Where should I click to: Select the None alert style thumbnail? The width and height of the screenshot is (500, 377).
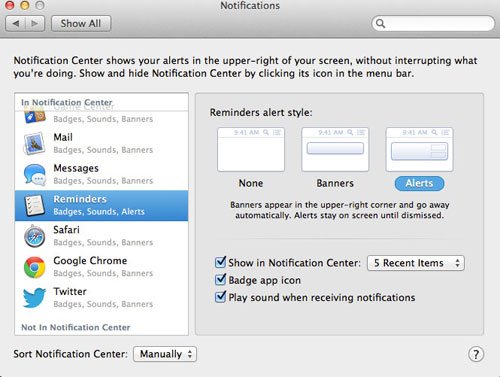tap(251, 149)
